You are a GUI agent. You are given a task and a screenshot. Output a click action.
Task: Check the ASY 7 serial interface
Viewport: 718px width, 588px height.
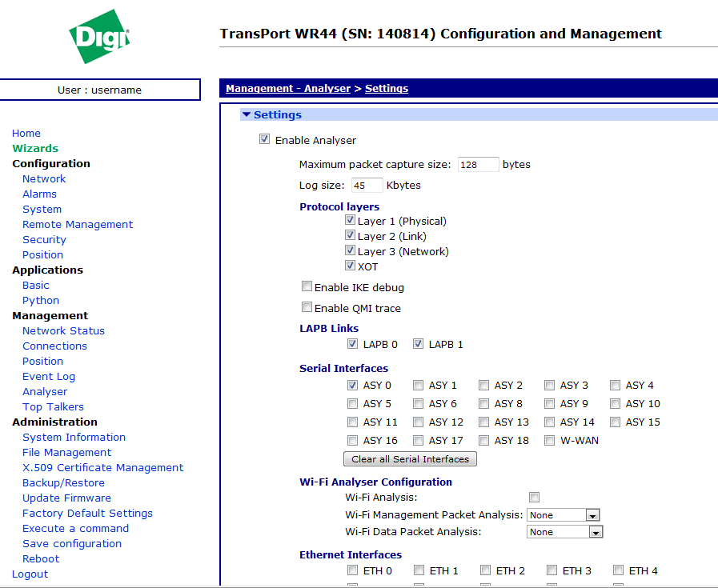pyautogui.click(x=484, y=404)
